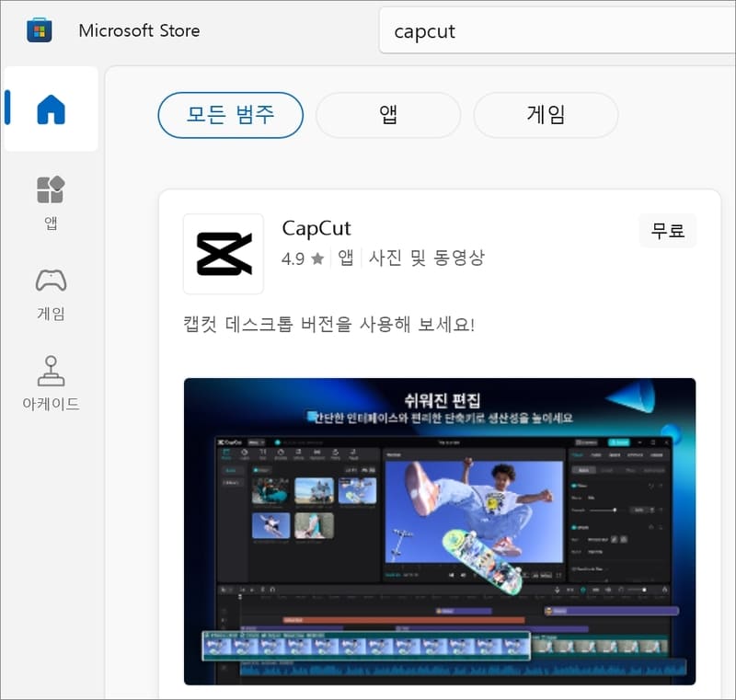
Task: Click the CapCut screenshot preview image
Action: coord(440,531)
